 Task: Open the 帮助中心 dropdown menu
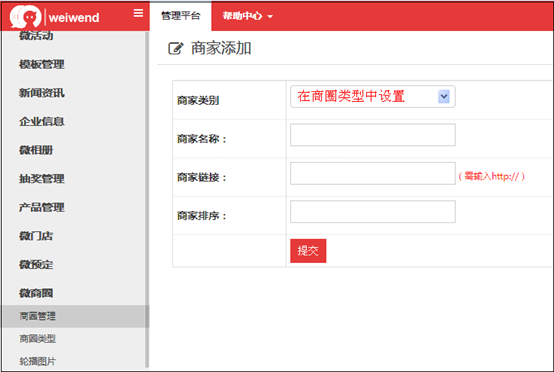pyautogui.click(x=247, y=16)
